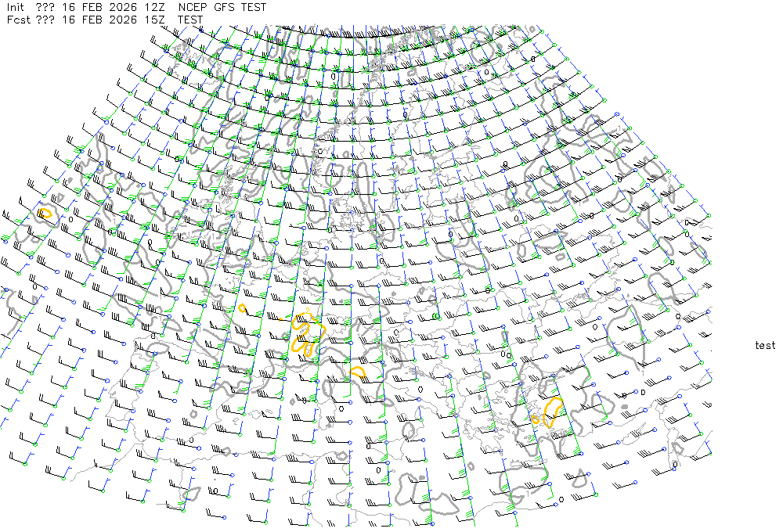Click the 'NCEP' text in the header
783x532 pixels.
tap(193, 7)
